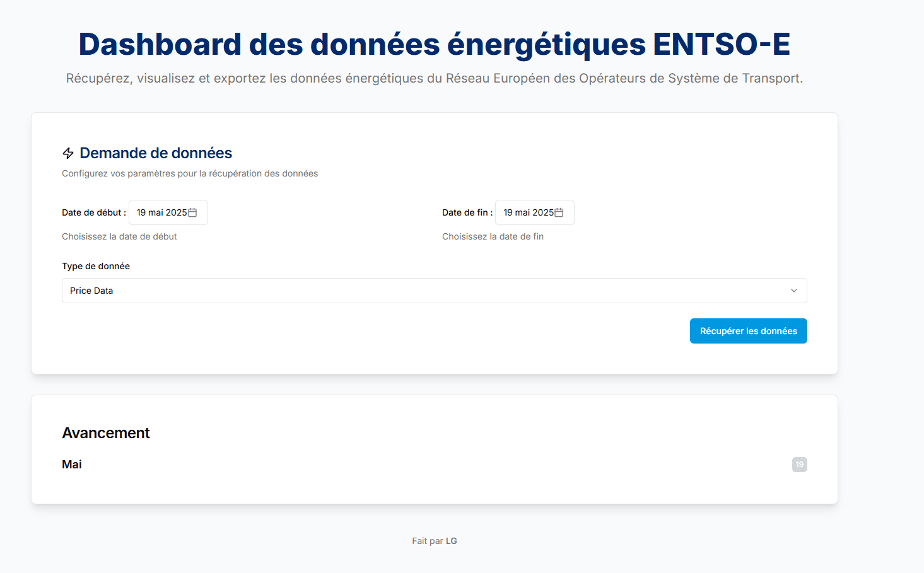Select the 19 day badge under Avancement
This screenshot has width=924, height=573.
pyautogui.click(x=799, y=464)
